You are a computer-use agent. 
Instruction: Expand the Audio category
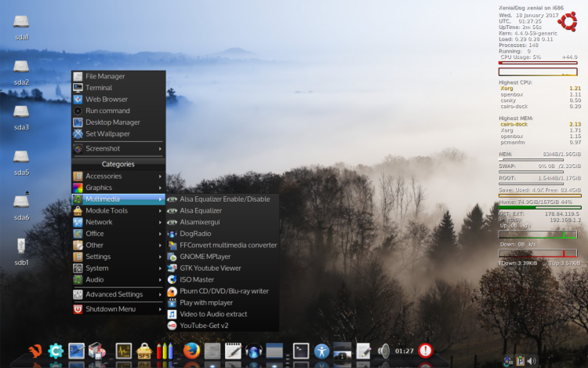(x=118, y=279)
